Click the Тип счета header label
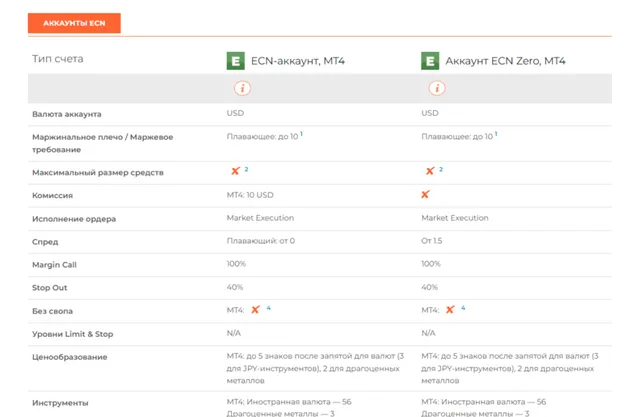The height and width of the screenshot is (417, 643). coord(58,59)
